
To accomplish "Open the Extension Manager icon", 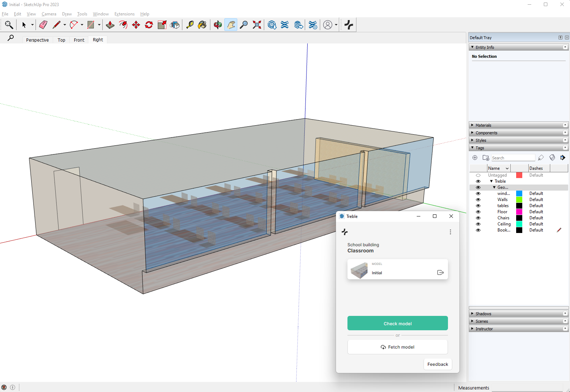I will 313,25.
